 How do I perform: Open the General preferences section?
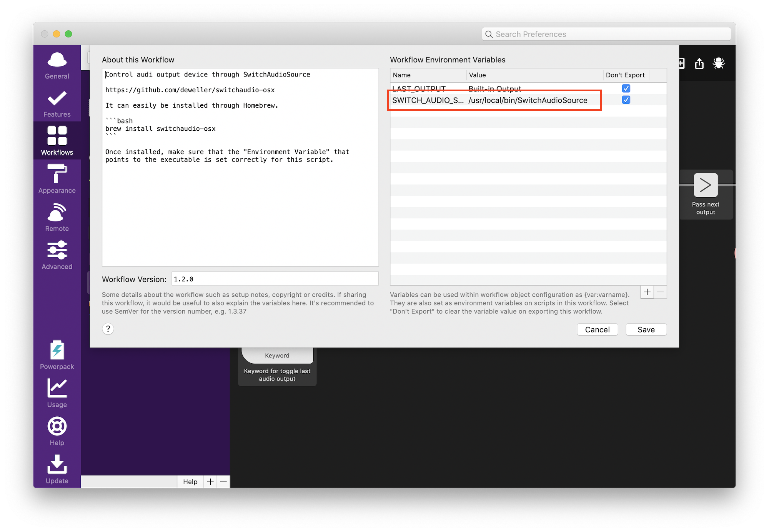57,65
